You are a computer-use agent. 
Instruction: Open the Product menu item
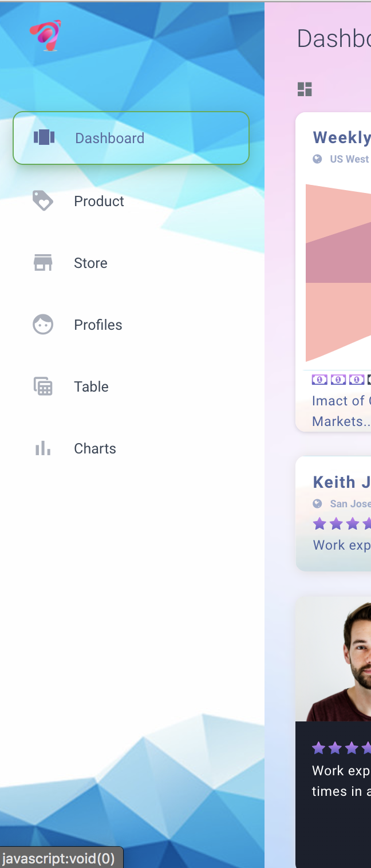(x=99, y=201)
